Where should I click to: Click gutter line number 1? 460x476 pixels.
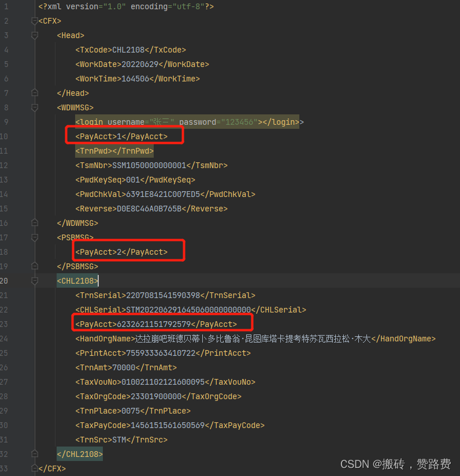pos(6,7)
